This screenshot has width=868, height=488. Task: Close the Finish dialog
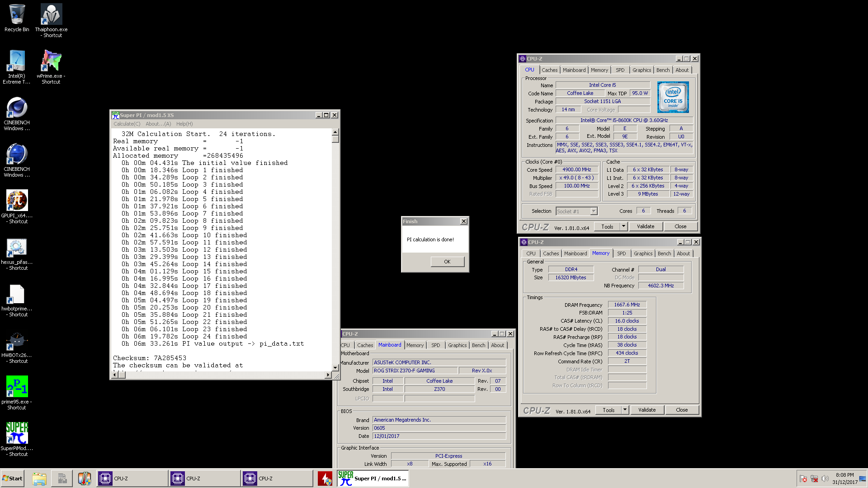[464, 221]
